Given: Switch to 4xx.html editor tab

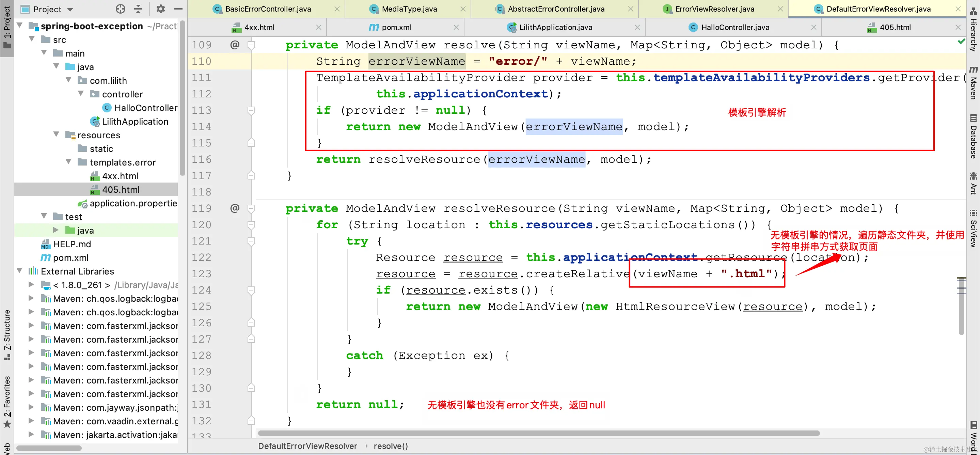Looking at the screenshot, I should coord(259,27).
